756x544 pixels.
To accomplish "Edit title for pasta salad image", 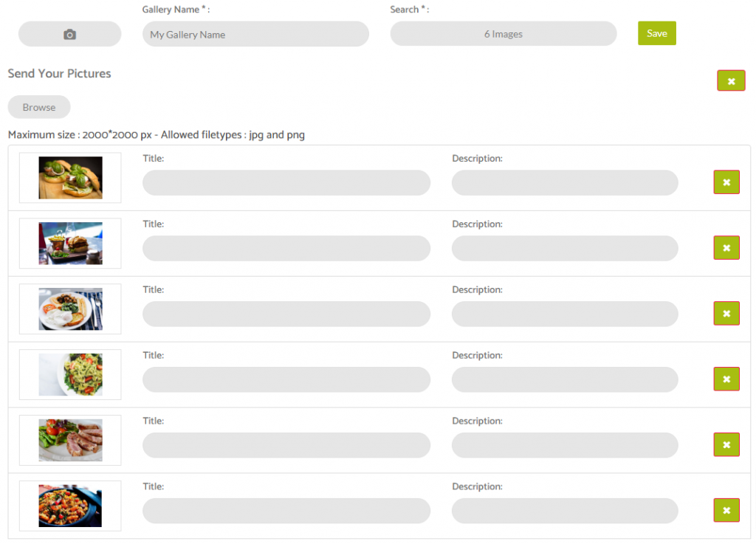I will tap(286, 379).
